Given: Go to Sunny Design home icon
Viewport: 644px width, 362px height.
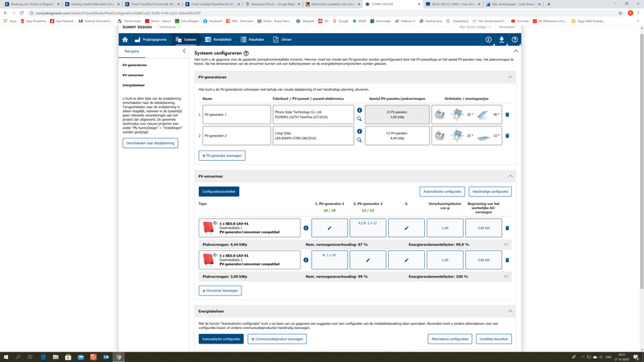Looking at the screenshot, I should [126, 39].
